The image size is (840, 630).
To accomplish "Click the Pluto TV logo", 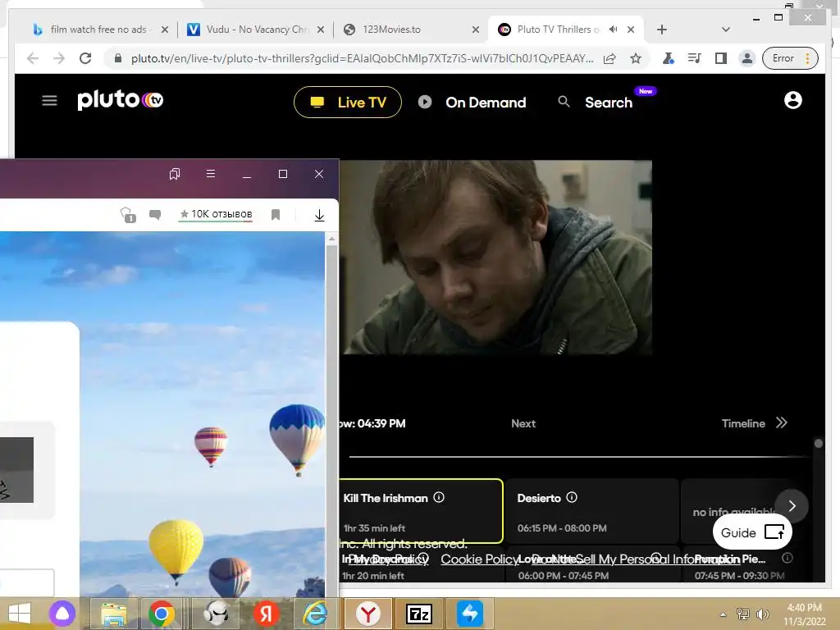I will coord(120,99).
